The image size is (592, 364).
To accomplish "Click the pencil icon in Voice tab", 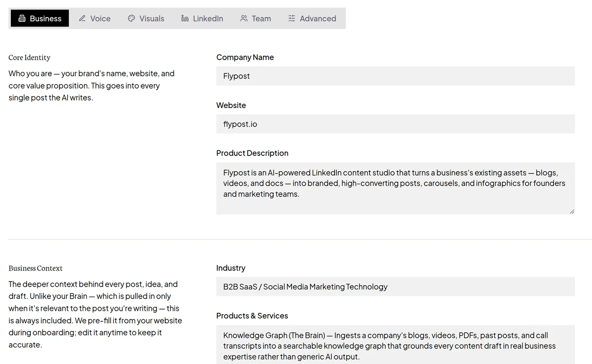I will 82,18.
